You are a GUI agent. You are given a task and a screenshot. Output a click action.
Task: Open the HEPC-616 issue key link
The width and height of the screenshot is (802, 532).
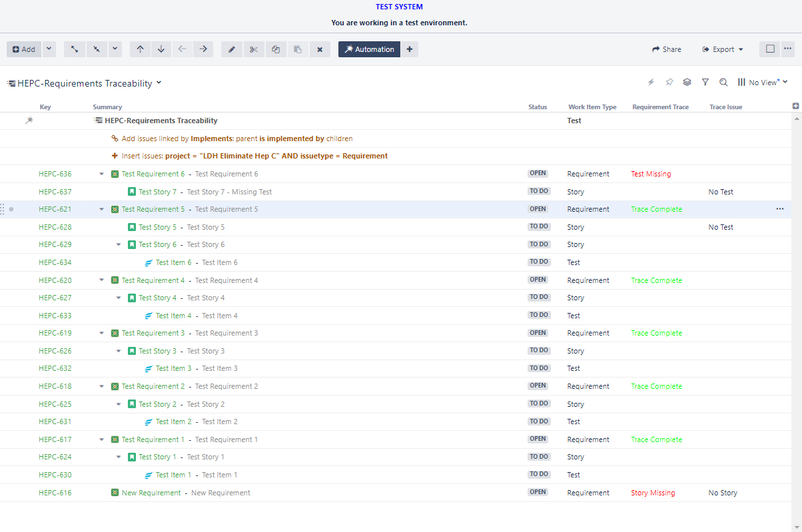(x=55, y=493)
